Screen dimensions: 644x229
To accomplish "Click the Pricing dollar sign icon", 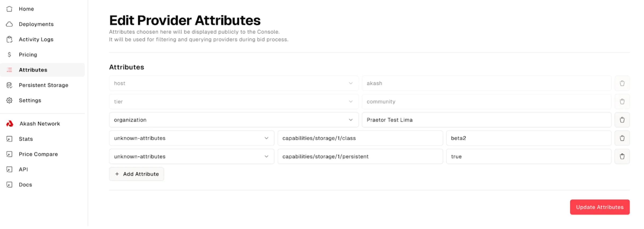I will click(x=9, y=55).
